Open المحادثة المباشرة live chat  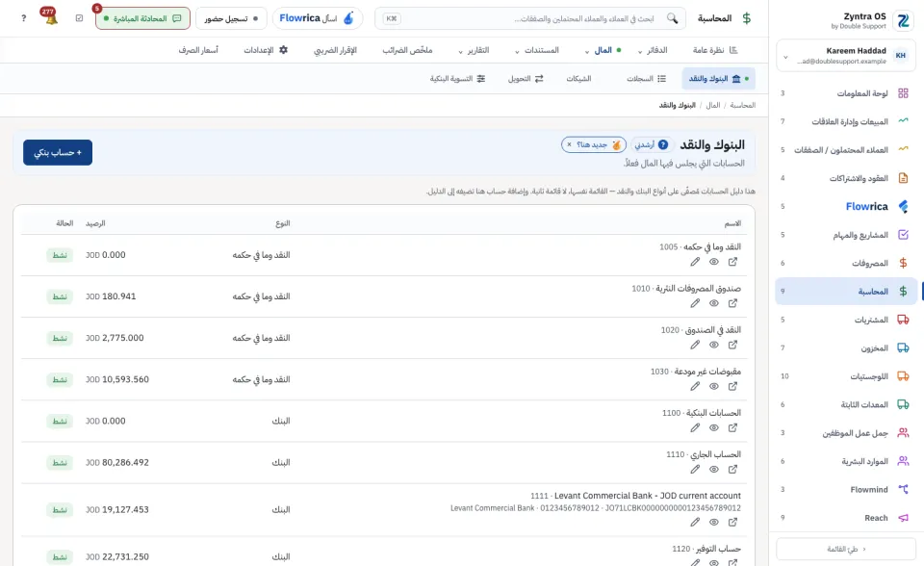coord(142,18)
